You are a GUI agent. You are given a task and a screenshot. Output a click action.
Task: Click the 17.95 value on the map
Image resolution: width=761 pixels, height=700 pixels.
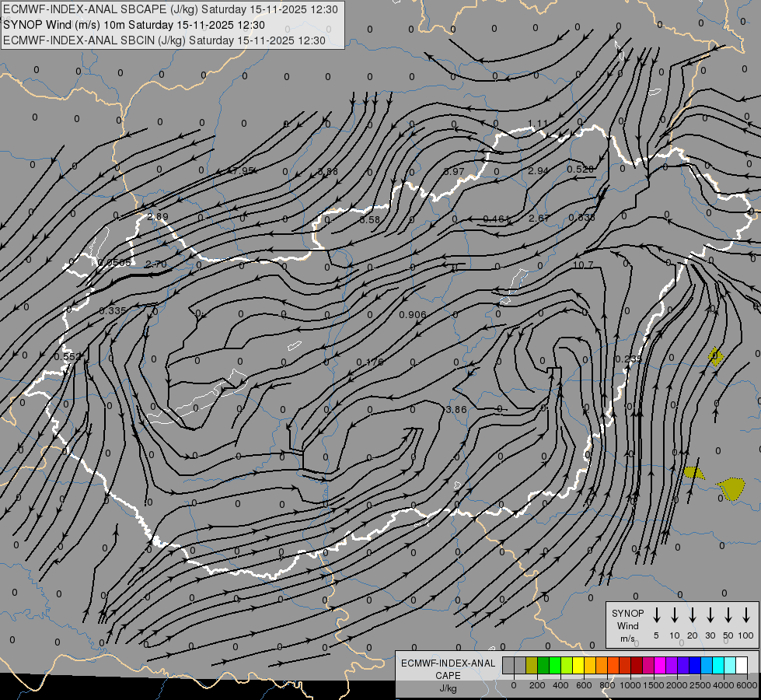(240, 171)
